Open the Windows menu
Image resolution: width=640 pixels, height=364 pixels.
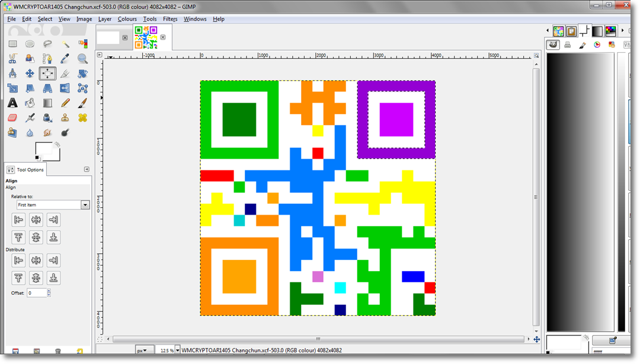click(x=195, y=19)
